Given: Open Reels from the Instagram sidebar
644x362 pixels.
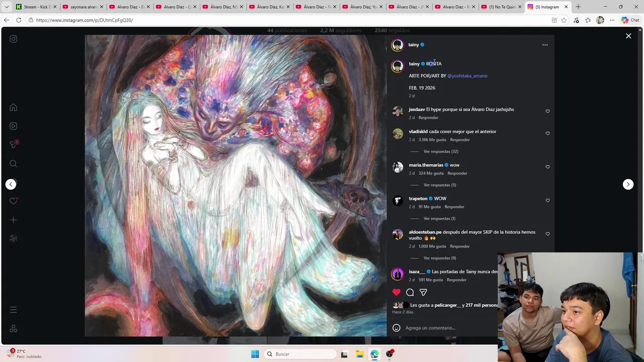Looking at the screenshot, I should pyautogui.click(x=14, y=126).
